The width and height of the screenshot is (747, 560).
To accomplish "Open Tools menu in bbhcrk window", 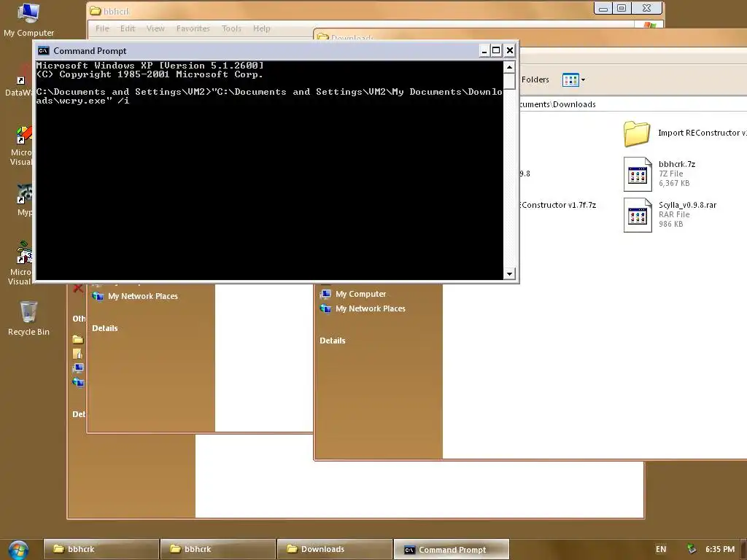I will click(x=231, y=28).
